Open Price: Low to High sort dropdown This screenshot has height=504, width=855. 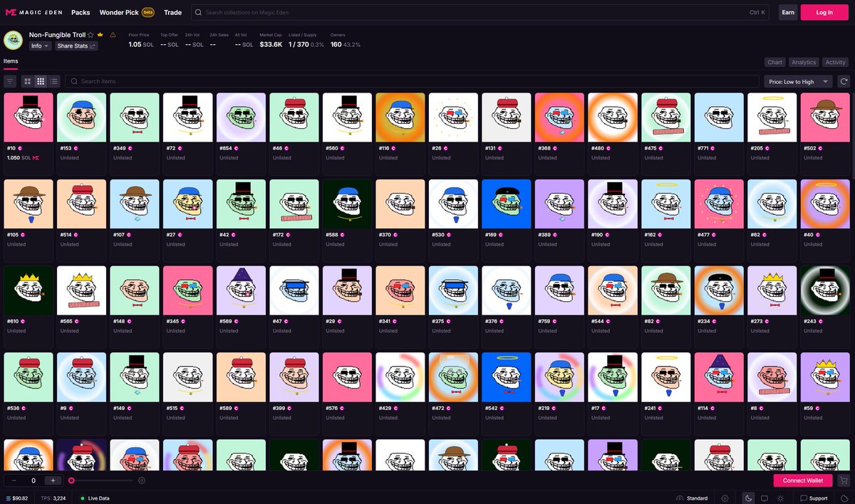coord(798,82)
